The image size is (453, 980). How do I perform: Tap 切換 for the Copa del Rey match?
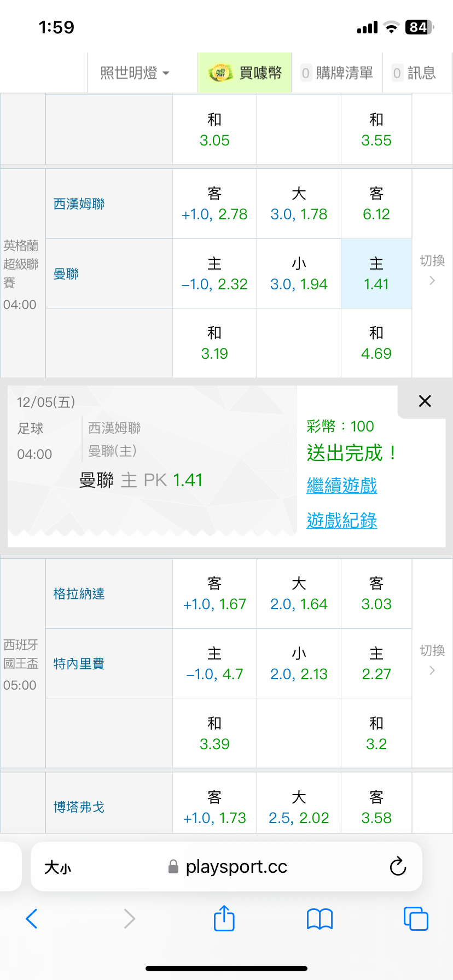432,660
